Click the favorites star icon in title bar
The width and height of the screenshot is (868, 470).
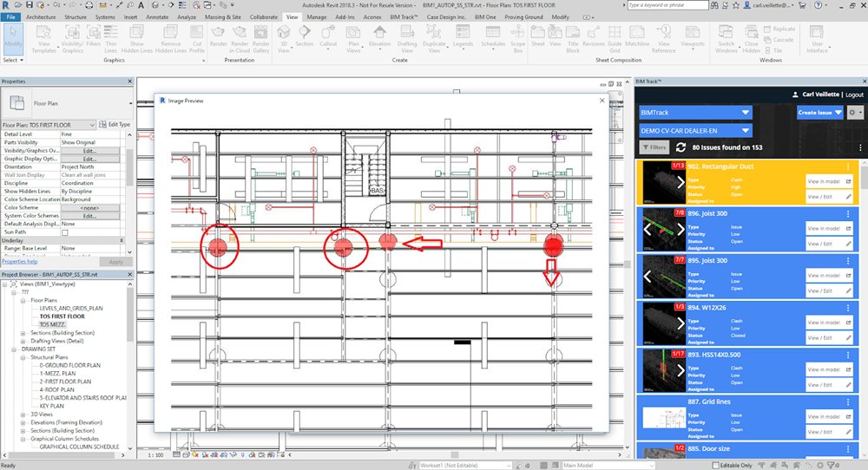736,5
